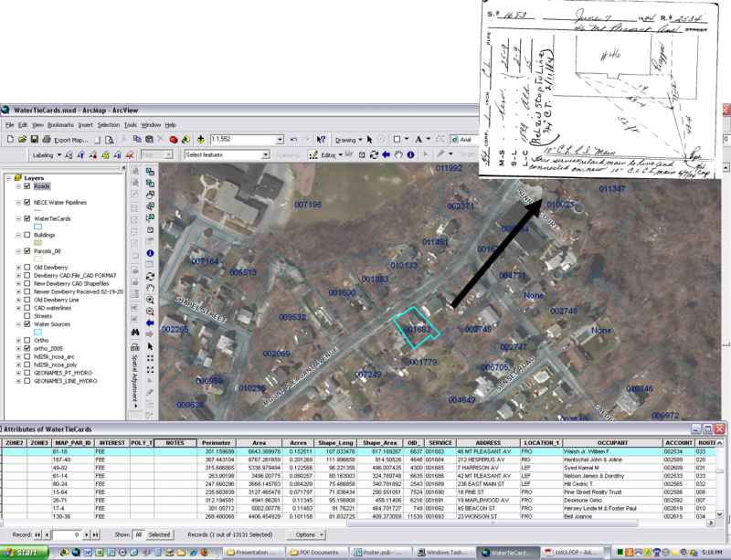731x560 pixels.
Task: Open the Selection menu
Action: 108,124
